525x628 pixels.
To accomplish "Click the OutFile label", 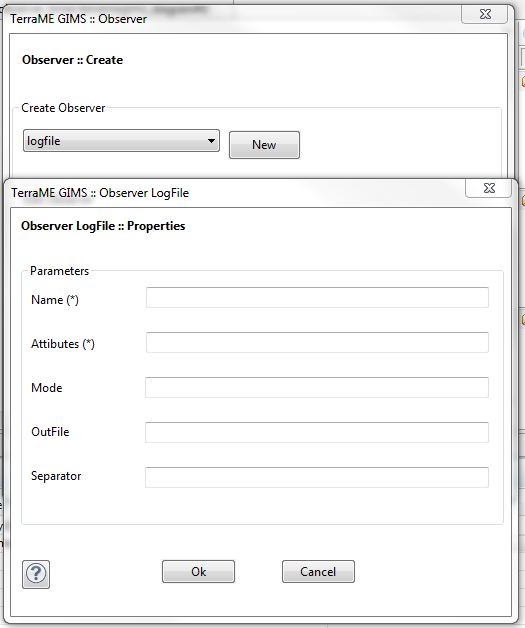I will (50, 432).
